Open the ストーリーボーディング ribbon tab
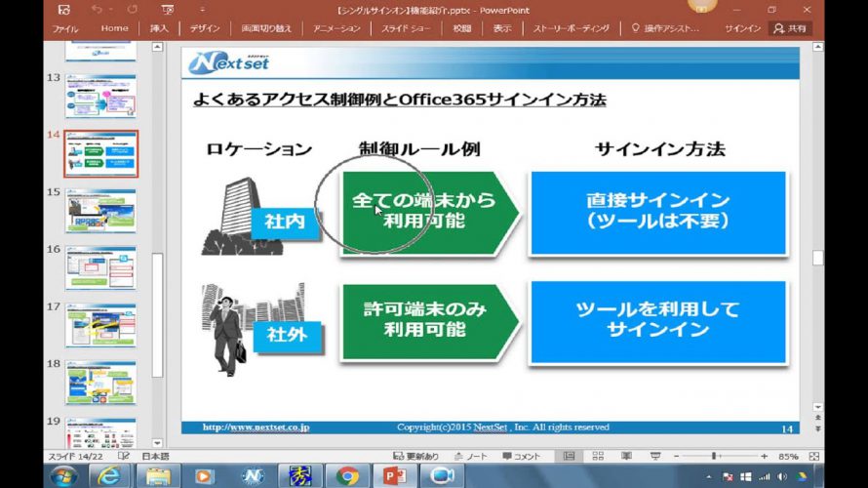868x488 pixels. point(572,28)
